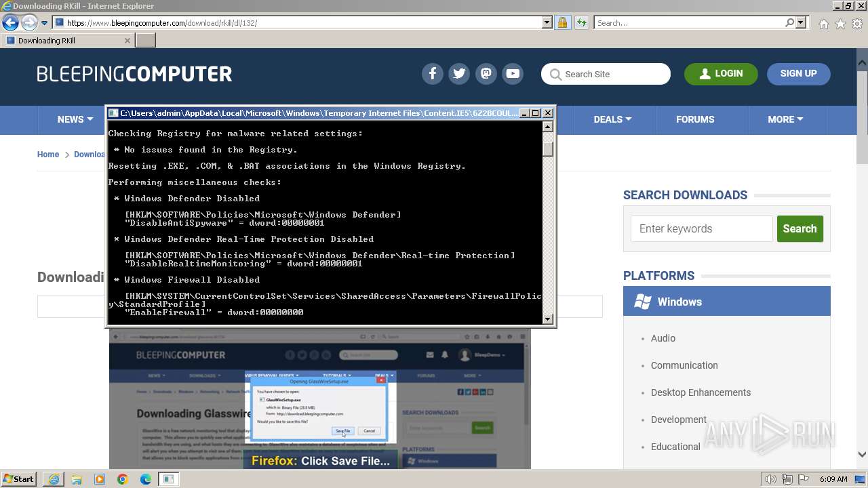The image size is (868, 488).
Task: Click the magnifier icon in Search Site box
Action: (x=555, y=74)
